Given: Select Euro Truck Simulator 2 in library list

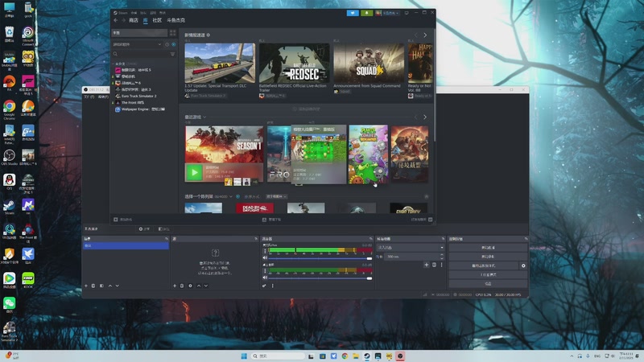Looking at the screenshot, I should [x=138, y=96].
